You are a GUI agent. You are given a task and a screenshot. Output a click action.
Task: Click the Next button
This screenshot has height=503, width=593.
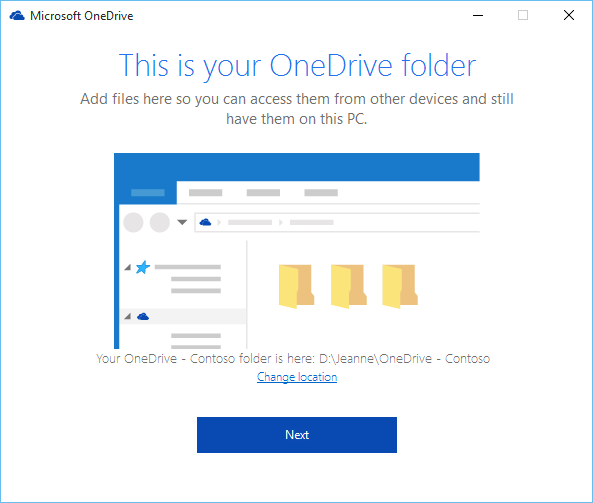[296, 435]
